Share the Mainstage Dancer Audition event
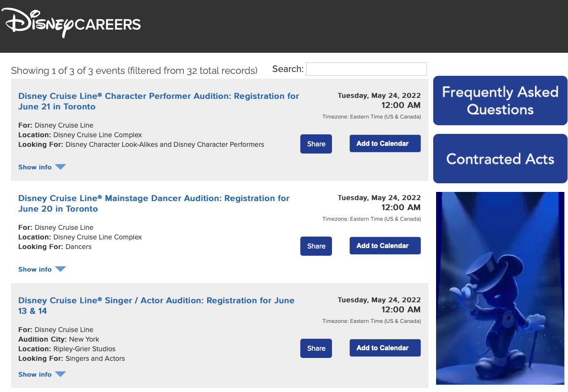The width and height of the screenshot is (568, 392). click(x=316, y=246)
